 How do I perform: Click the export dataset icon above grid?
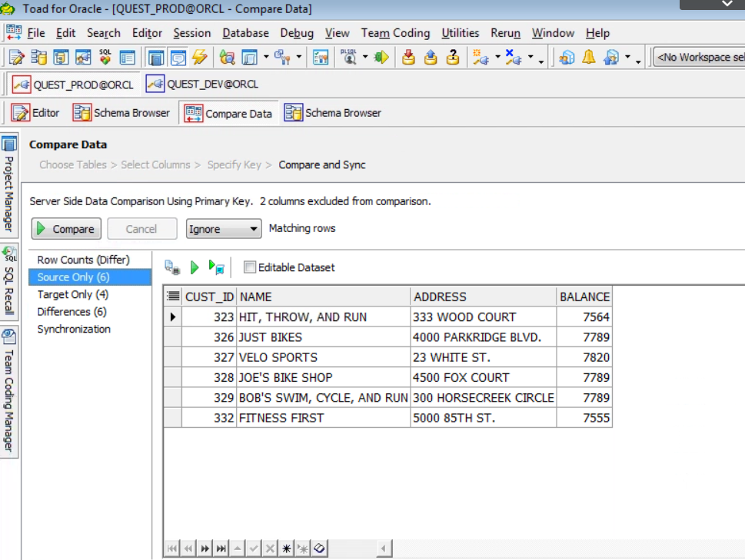(x=172, y=267)
